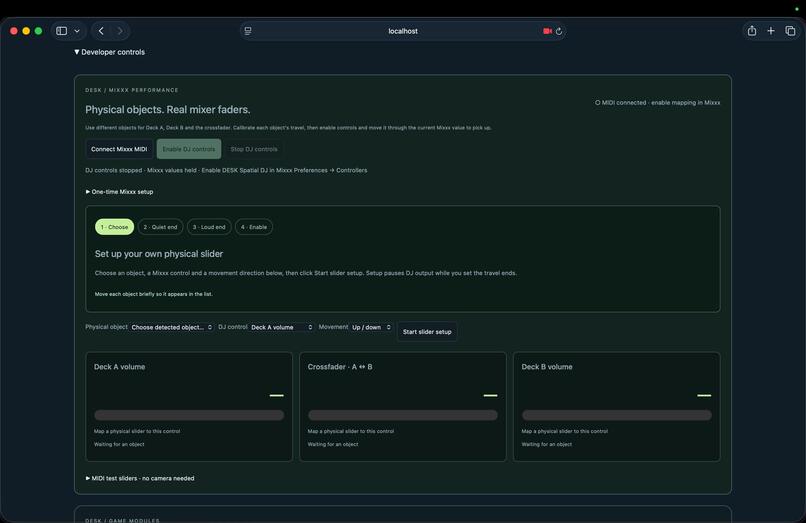
Task: Open the sidebar options chevron menu
Action: click(77, 31)
